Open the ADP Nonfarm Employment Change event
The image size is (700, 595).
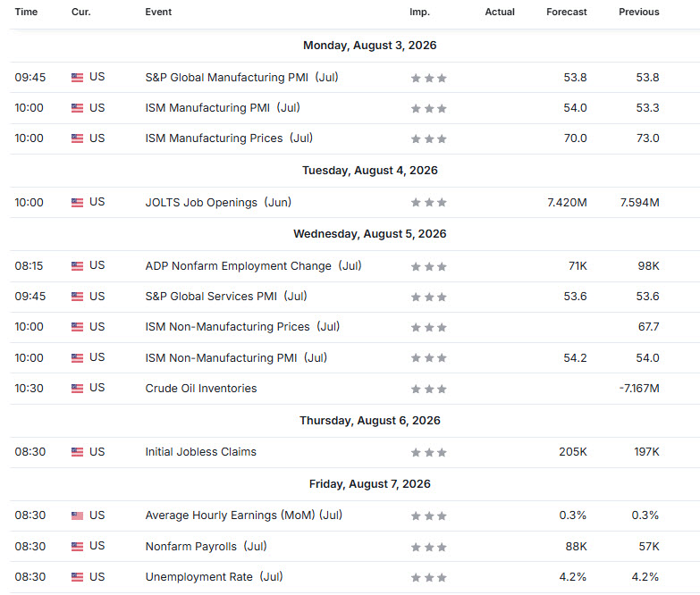pyautogui.click(x=253, y=266)
